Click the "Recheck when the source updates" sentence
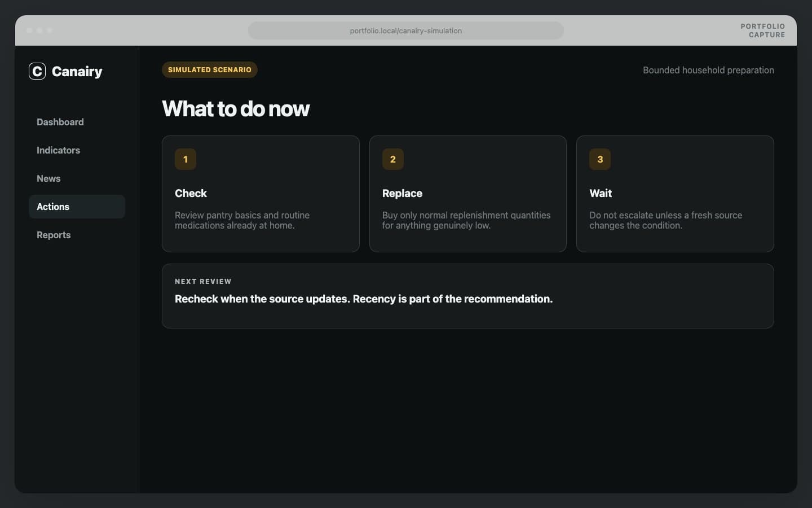 tap(364, 299)
